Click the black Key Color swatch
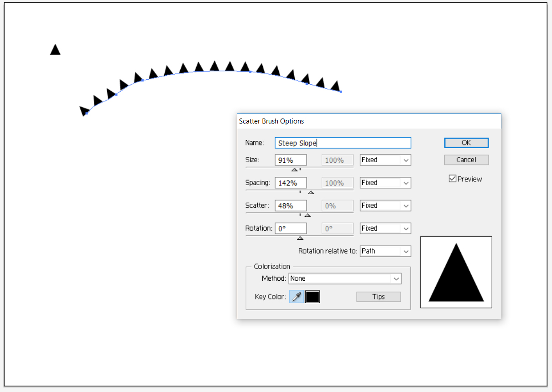 [312, 297]
